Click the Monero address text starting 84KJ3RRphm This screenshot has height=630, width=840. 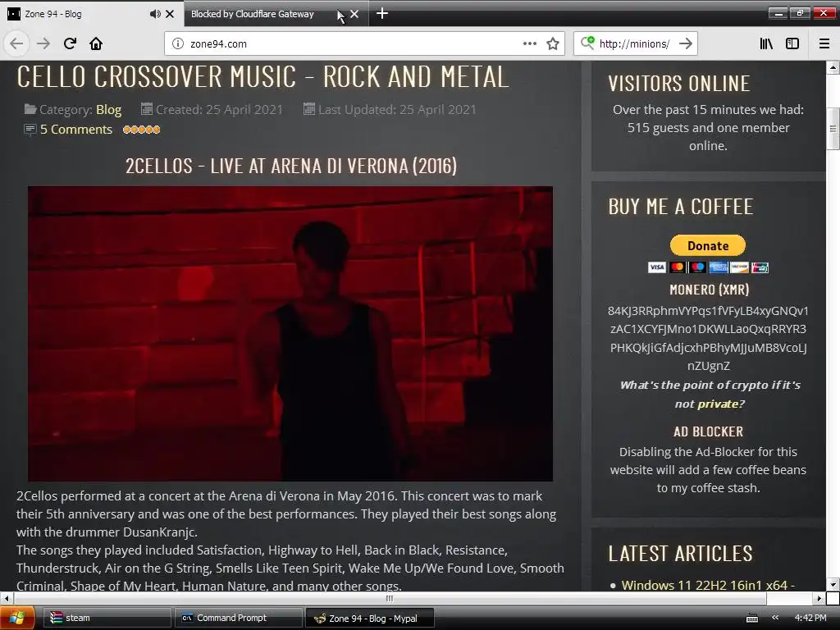click(x=708, y=338)
